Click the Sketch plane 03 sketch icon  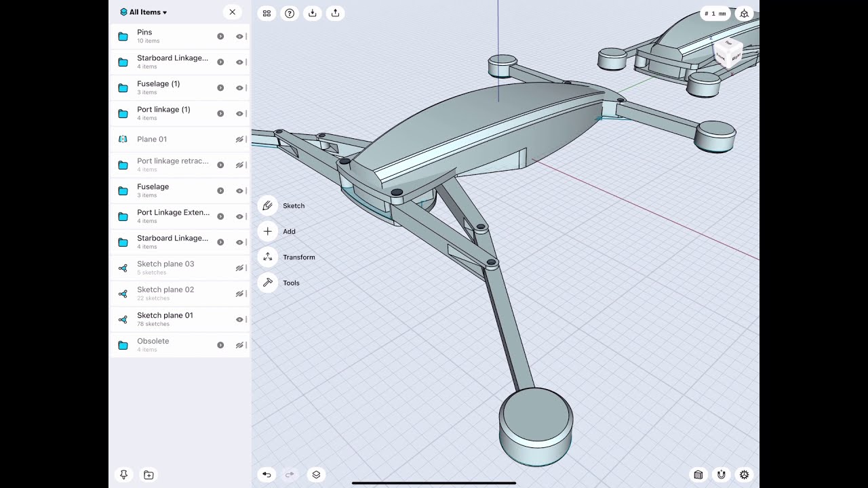pos(123,268)
